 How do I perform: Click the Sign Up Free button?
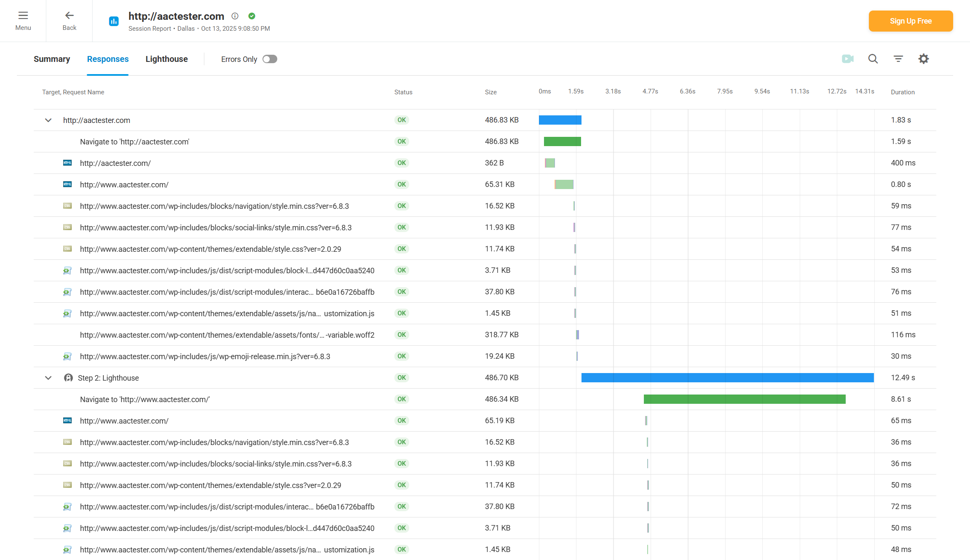pos(911,21)
